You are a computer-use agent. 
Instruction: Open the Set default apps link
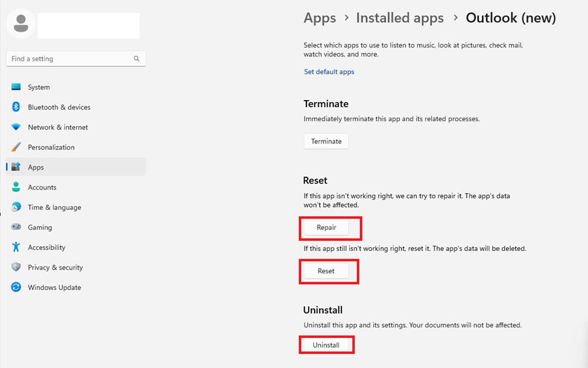point(329,72)
